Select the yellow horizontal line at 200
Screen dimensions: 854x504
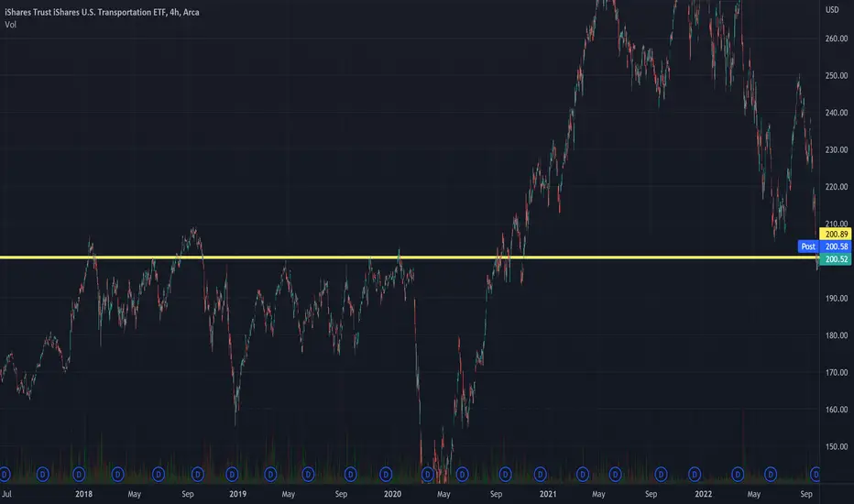(x=409, y=257)
